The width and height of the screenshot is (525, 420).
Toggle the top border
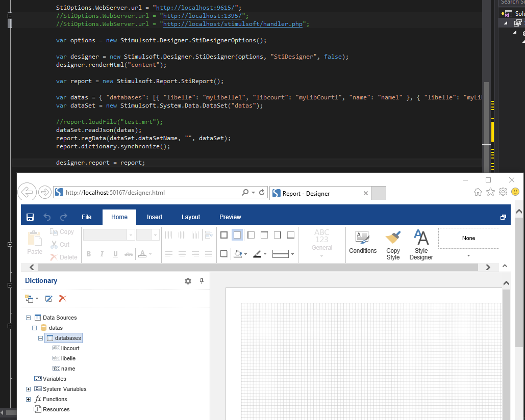264,235
